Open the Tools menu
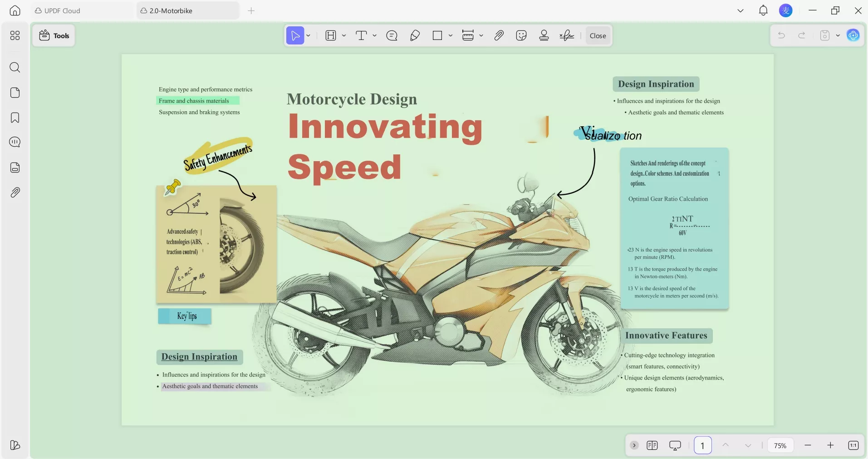The image size is (868, 459). [x=54, y=35]
